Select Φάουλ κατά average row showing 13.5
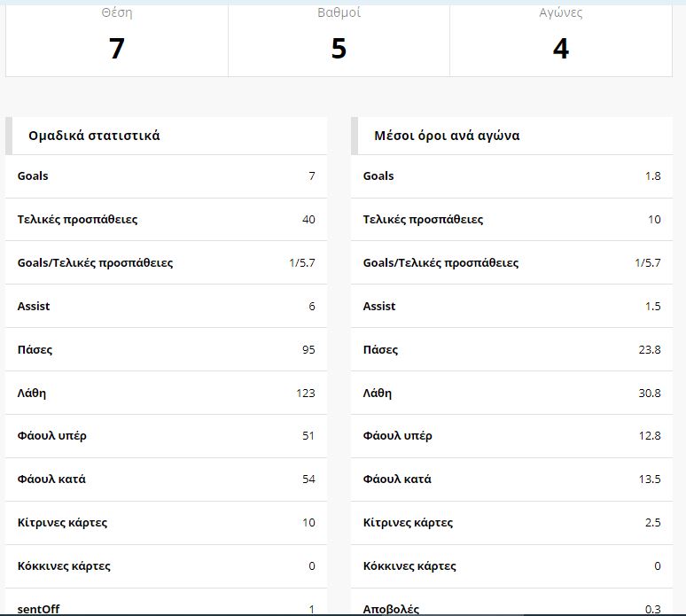 pyautogui.click(x=511, y=480)
